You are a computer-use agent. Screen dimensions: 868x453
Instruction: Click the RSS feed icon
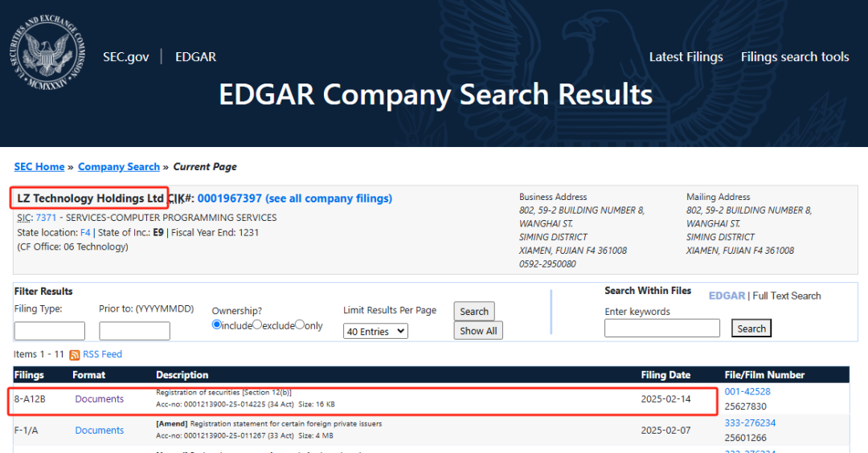point(74,355)
